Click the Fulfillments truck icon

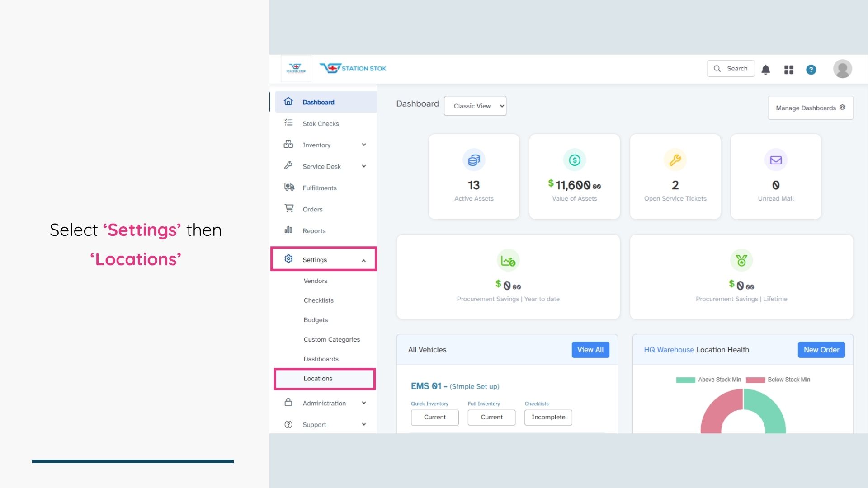click(289, 187)
